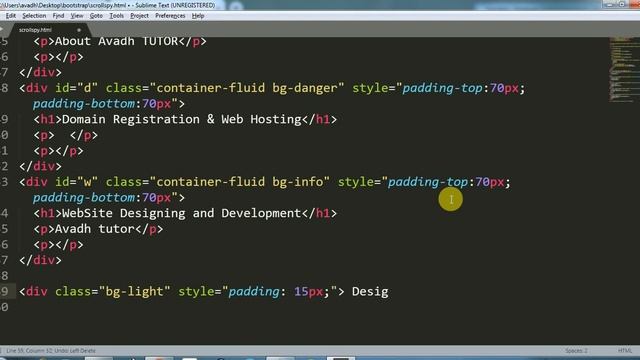Image resolution: width=640 pixels, height=360 pixels.
Task: Change indentation via Spaces: 2
Action: tap(576, 351)
